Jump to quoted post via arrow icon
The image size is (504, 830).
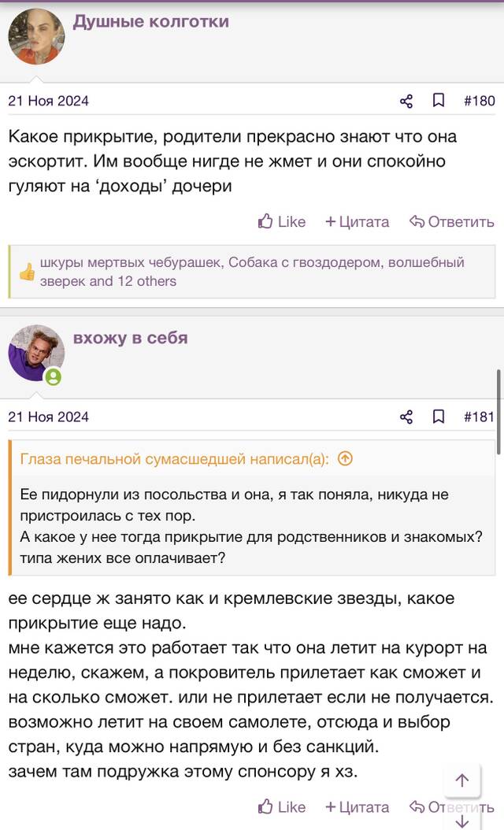[345, 458]
